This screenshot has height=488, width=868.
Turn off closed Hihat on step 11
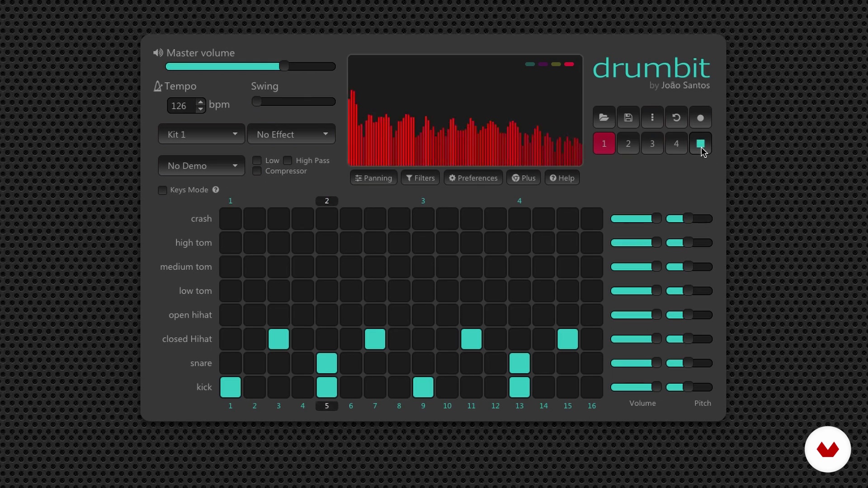click(472, 339)
